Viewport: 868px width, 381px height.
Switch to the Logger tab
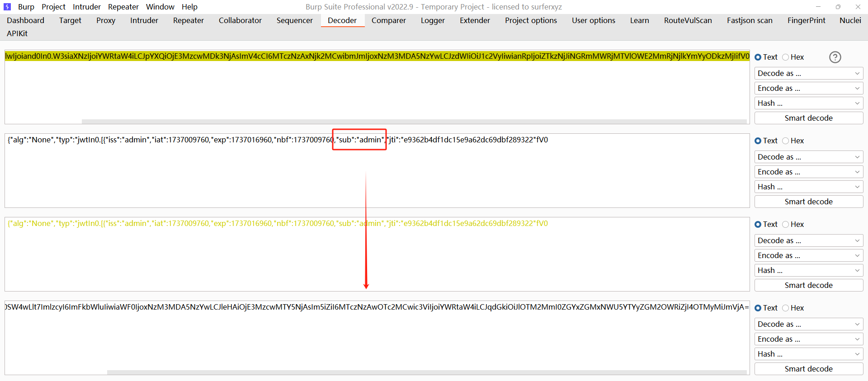(x=433, y=20)
